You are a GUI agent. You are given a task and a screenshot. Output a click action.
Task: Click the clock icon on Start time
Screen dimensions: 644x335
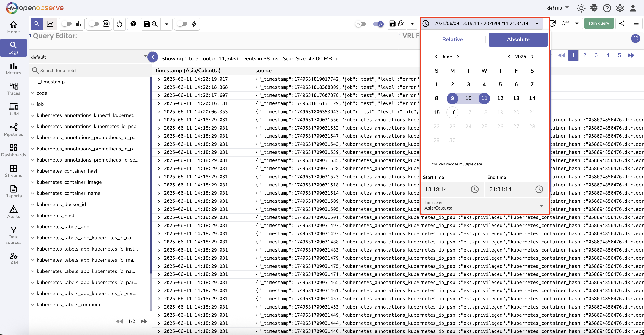click(474, 189)
